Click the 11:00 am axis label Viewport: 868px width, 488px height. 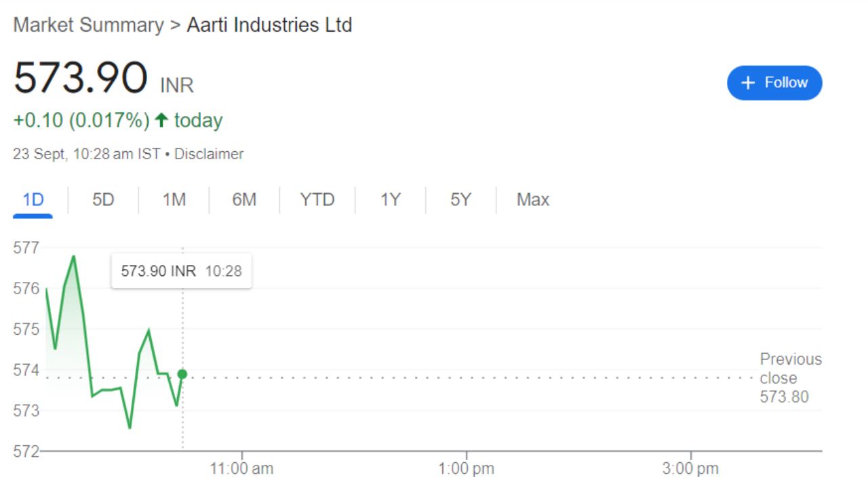coord(242,468)
